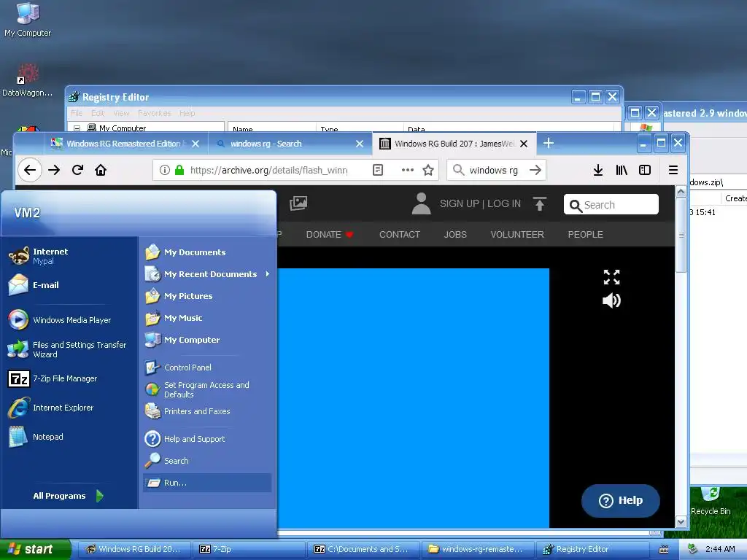This screenshot has height=560, width=747.
Task: Toggle the sidebar icon in browser toolbar
Action: coord(645,170)
